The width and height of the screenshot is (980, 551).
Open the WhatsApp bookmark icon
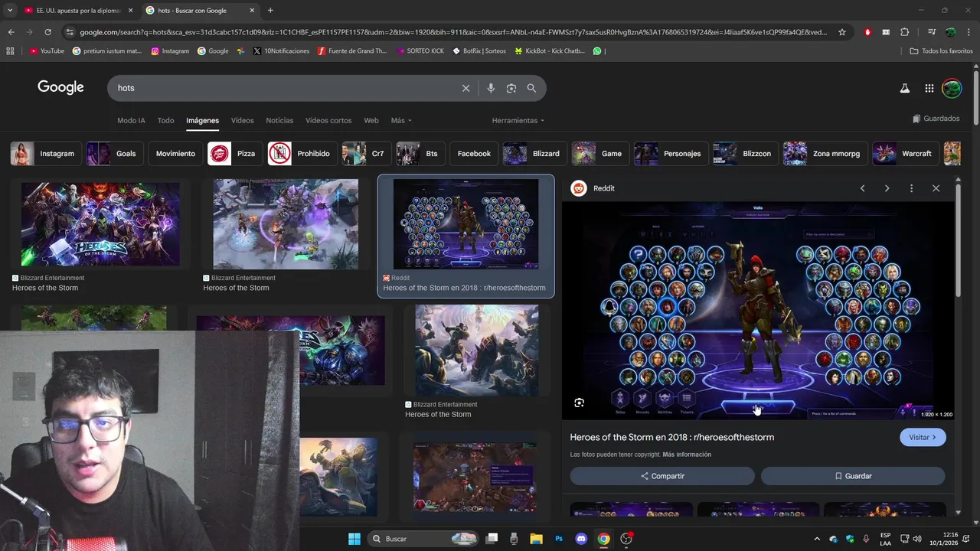tap(597, 51)
